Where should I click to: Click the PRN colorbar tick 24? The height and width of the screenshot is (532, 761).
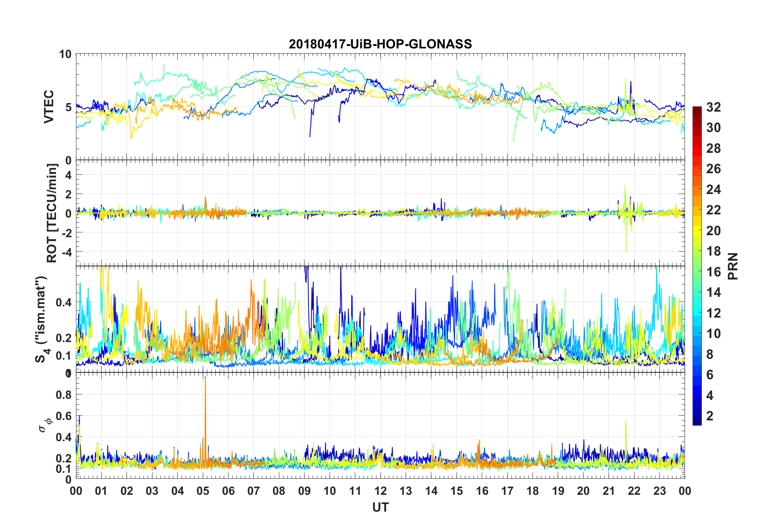[713, 189]
